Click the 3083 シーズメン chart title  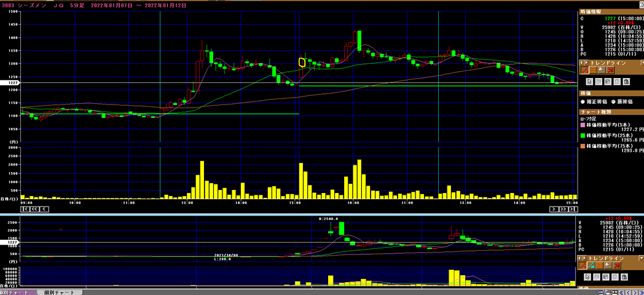25,6
